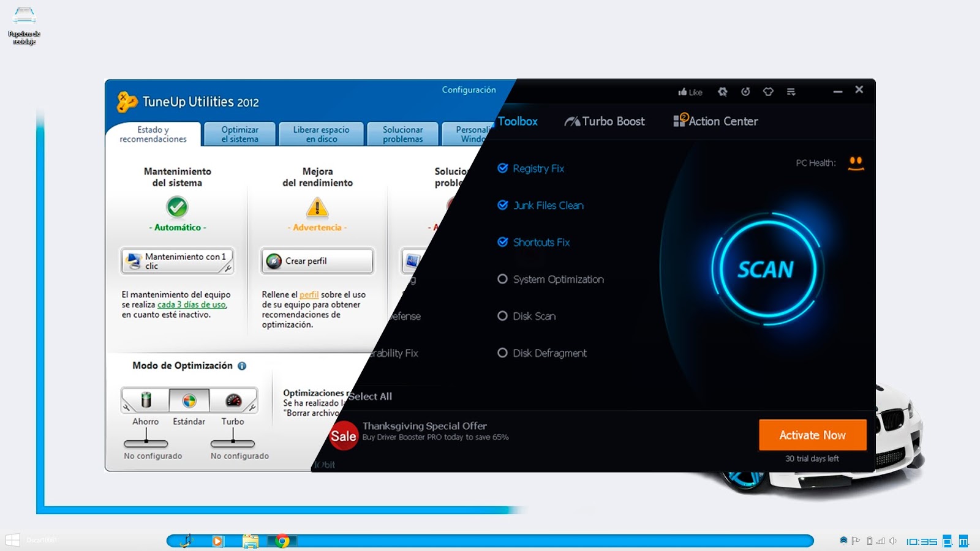Uncheck the Junk Files Clean option
980x551 pixels.
point(503,205)
